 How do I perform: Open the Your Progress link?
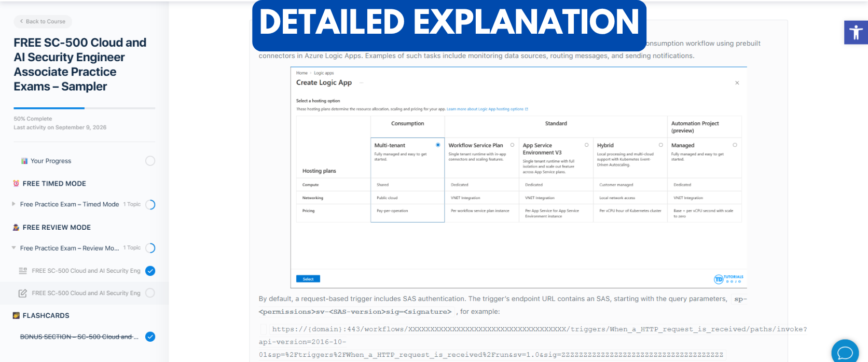(51, 161)
